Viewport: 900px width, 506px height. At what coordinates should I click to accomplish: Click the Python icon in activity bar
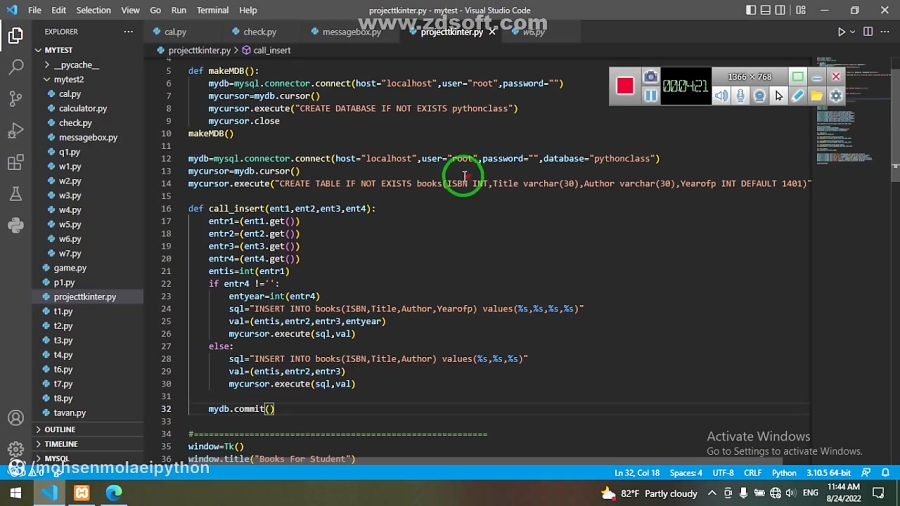15,225
